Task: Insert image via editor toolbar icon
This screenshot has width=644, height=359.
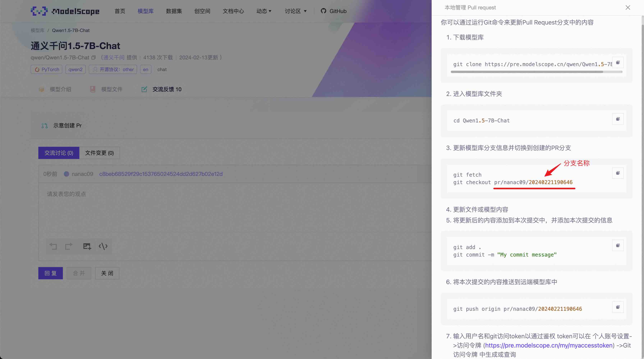Action: pos(87,246)
